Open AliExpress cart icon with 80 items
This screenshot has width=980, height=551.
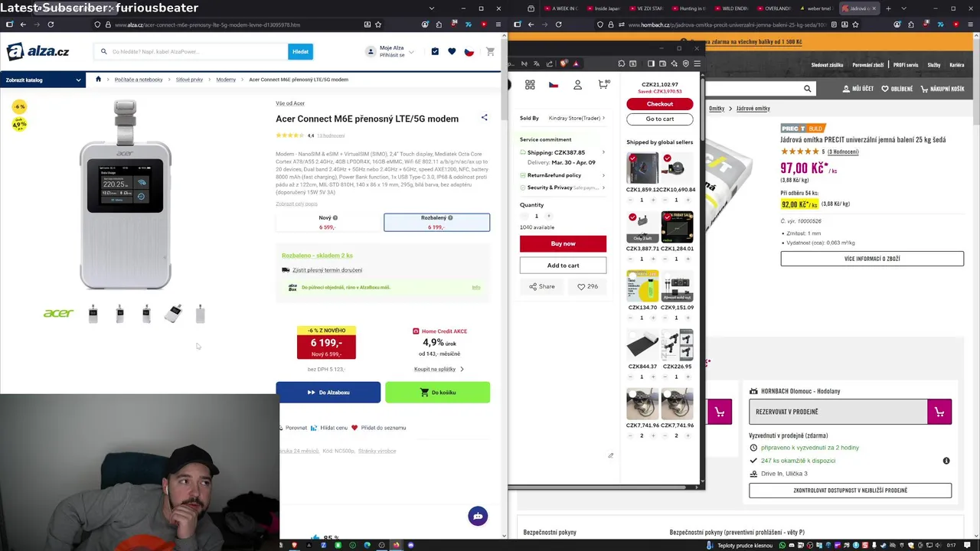(603, 84)
